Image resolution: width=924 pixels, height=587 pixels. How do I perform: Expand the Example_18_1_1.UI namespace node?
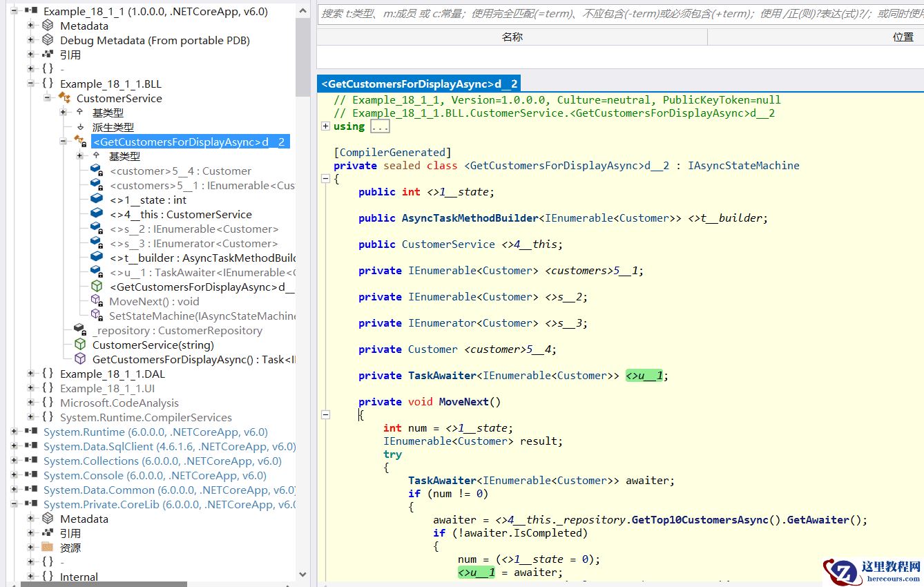click(x=31, y=388)
